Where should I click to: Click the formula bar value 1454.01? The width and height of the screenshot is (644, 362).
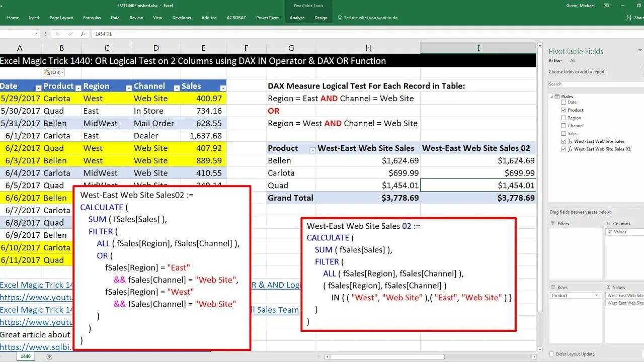click(x=104, y=34)
